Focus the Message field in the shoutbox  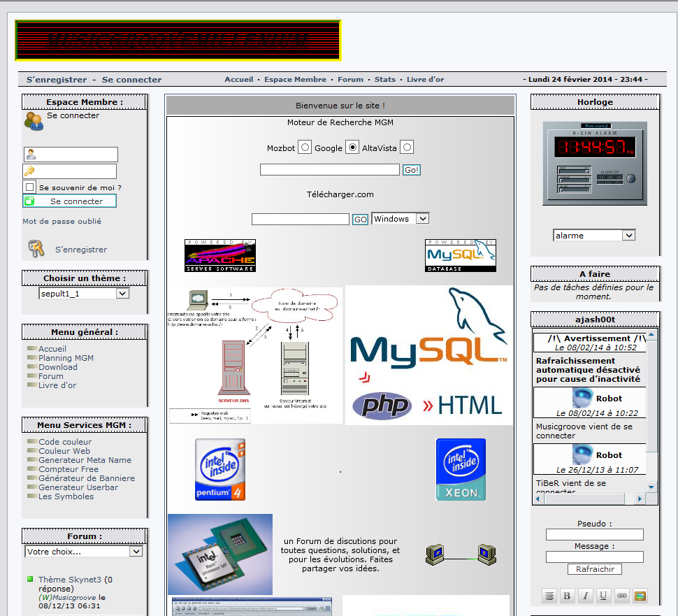click(x=595, y=557)
